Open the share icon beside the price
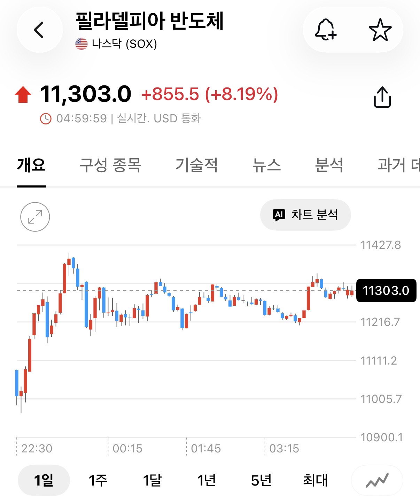The image size is (420, 504). (x=382, y=97)
